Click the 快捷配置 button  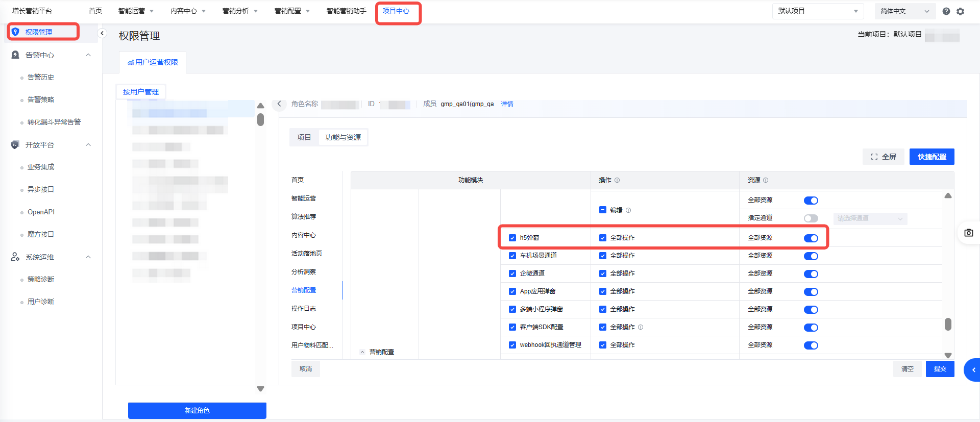coord(932,157)
